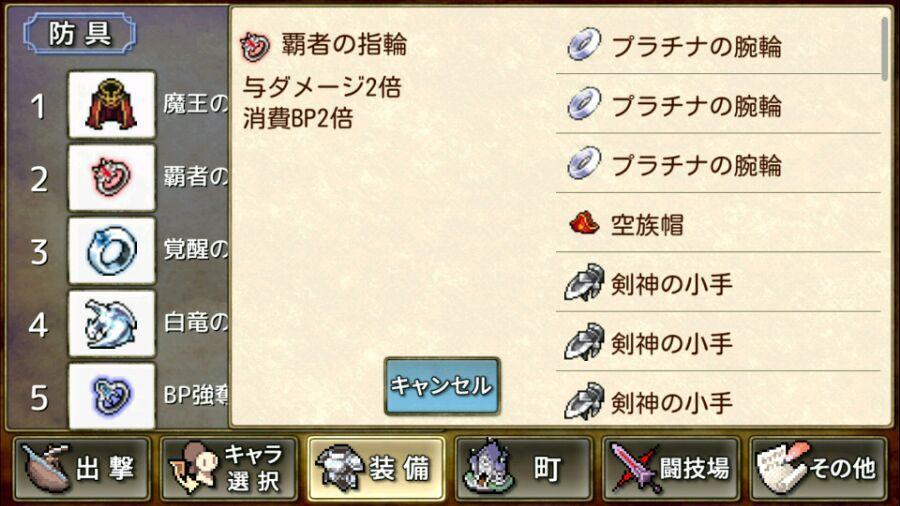Select the 魔王 cape armor icon in slot 1
Image resolution: width=900 pixels, height=506 pixels.
[x=111, y=104]
